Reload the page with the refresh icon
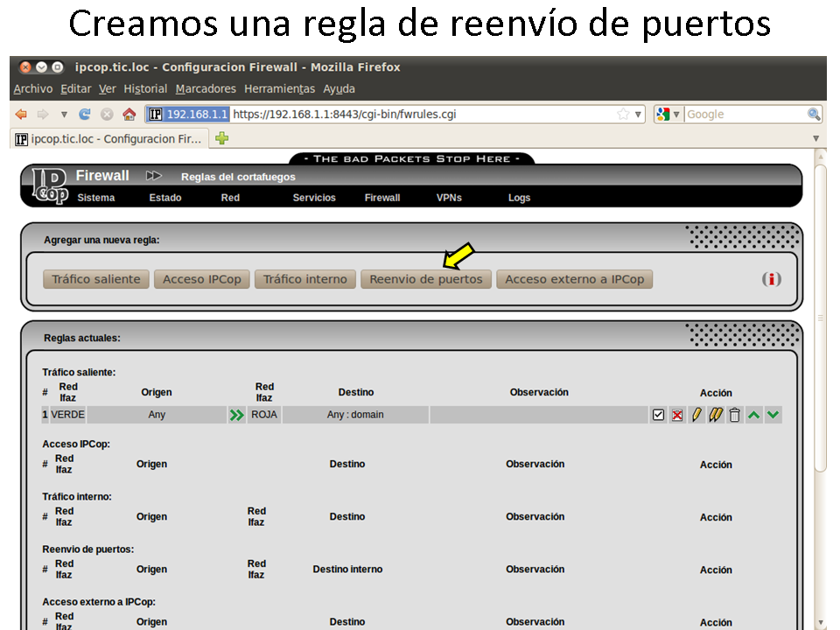This screenshot has height=630, width=840. point(85,115)
